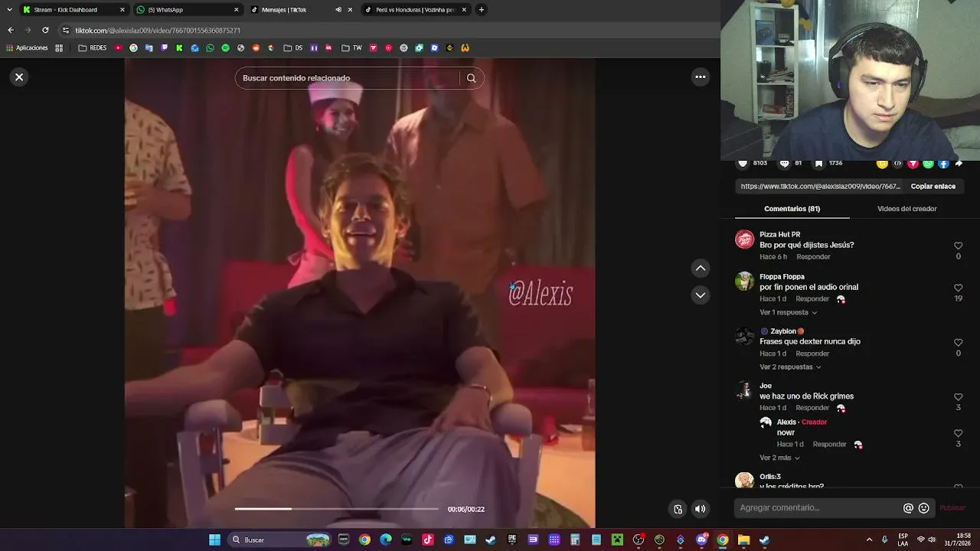The image size is (980, 551).
Task: Open File Explorer from the taskbar
Action: [x=743, y=540]
